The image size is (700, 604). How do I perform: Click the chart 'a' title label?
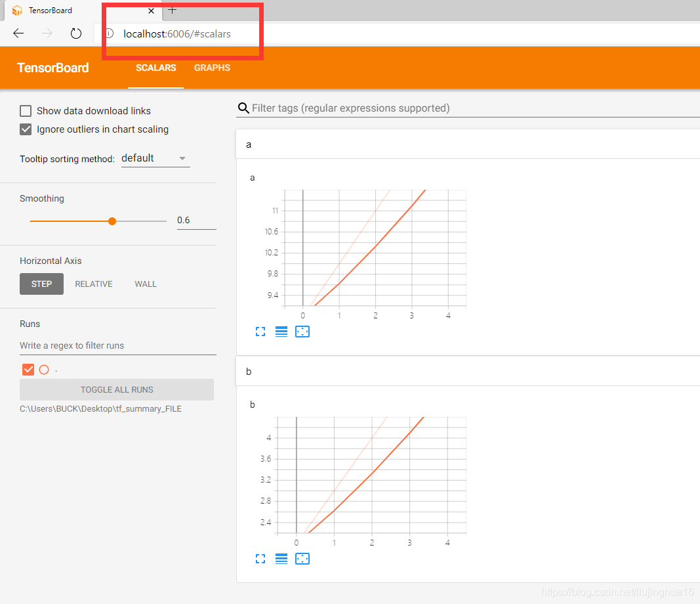pyautogui.click(x=252, y=178)
